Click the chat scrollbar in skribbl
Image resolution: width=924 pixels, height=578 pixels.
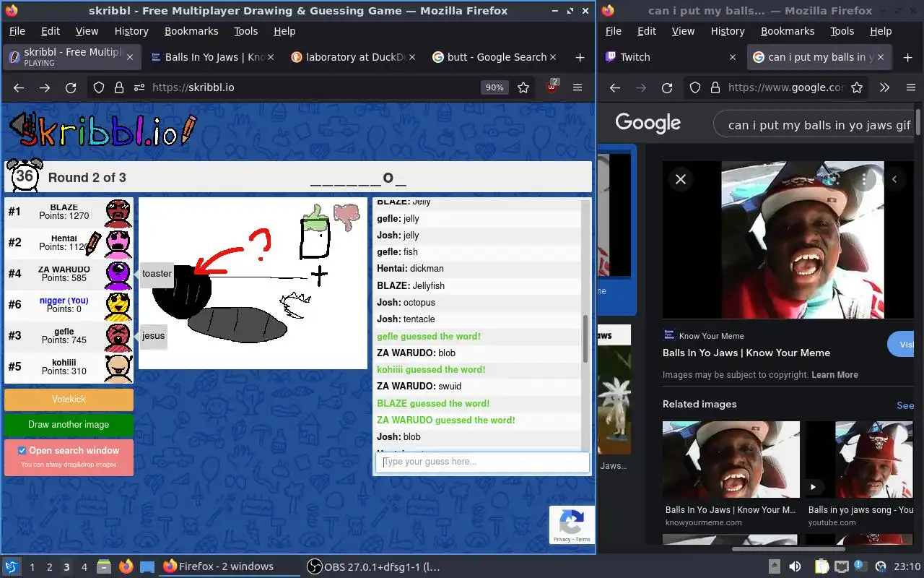(585, 338)
